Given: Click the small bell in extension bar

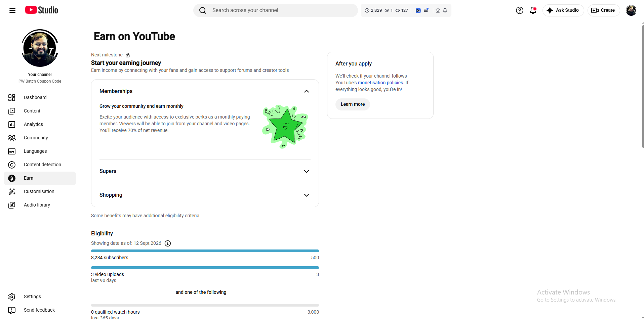Looking at the screenshot, I should point(445,10).
